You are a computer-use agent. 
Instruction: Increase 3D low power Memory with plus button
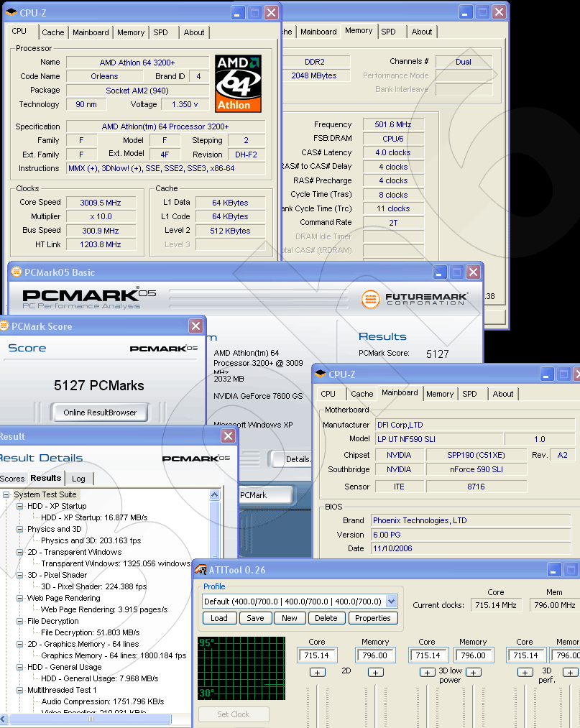coord(473,672)
